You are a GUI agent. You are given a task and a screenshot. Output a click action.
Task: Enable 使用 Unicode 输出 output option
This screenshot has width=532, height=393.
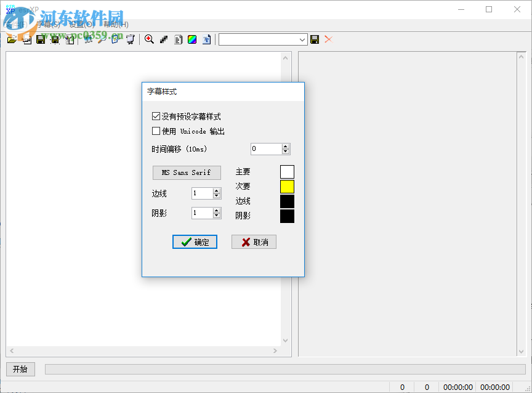click(156, 131)
